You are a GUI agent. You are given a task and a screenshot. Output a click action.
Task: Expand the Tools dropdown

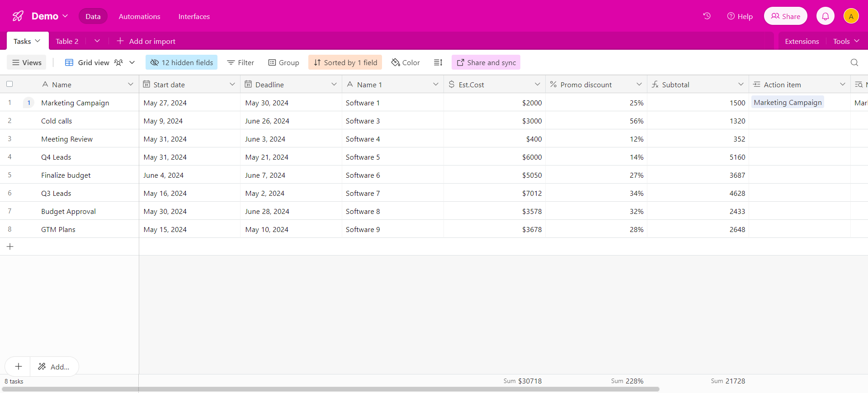tap(846, 41)
